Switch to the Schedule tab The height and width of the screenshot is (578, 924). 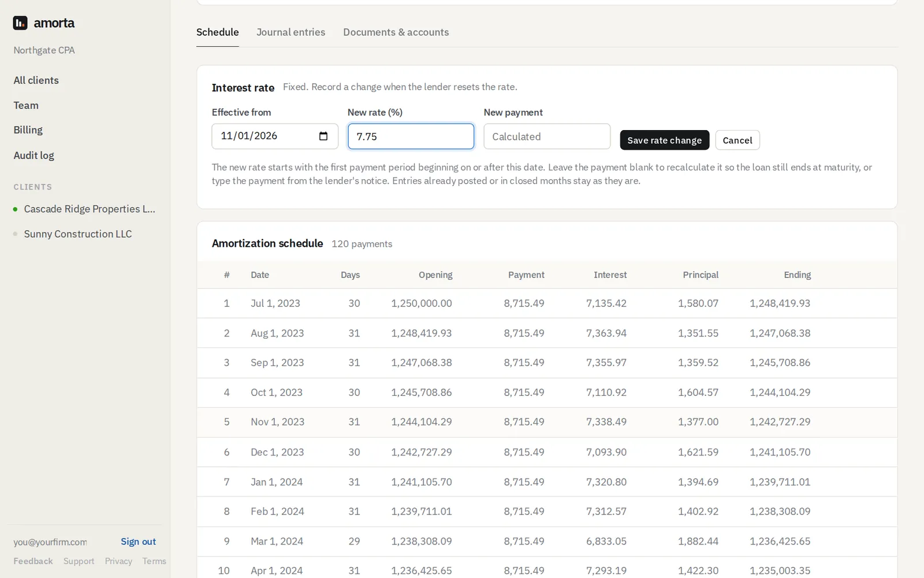point(218,32)
